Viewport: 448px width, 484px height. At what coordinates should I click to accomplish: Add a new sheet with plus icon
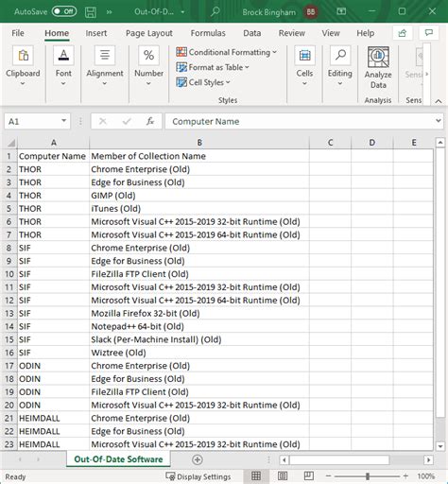tap(198, 459)
